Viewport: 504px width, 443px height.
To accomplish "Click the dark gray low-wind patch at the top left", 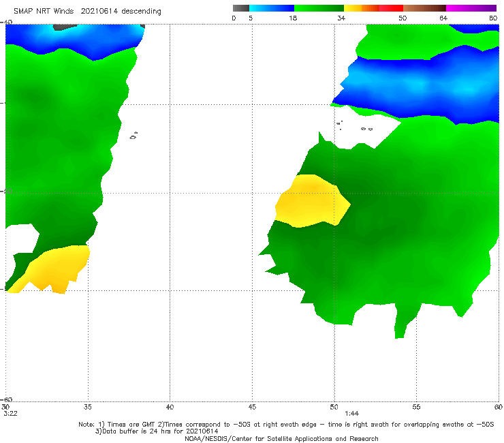I will [x=64, y=27].
